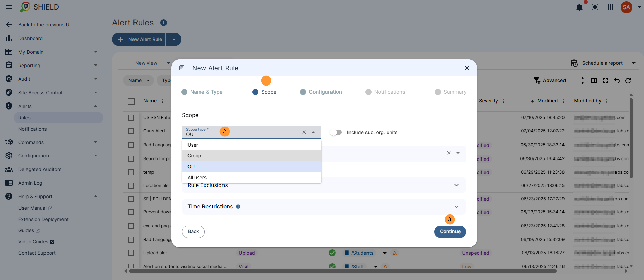Click the Continue button
This screenshot has width=644, height=280.
click(x=450, y=232)
